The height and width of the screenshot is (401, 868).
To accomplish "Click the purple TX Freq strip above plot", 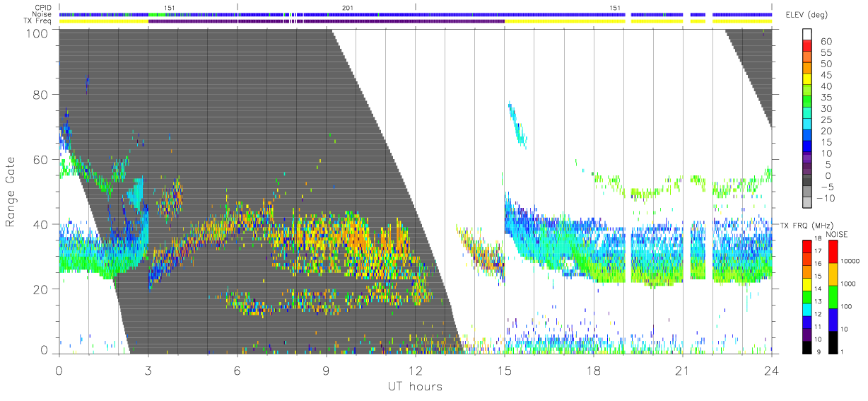I will click(327, 21).
